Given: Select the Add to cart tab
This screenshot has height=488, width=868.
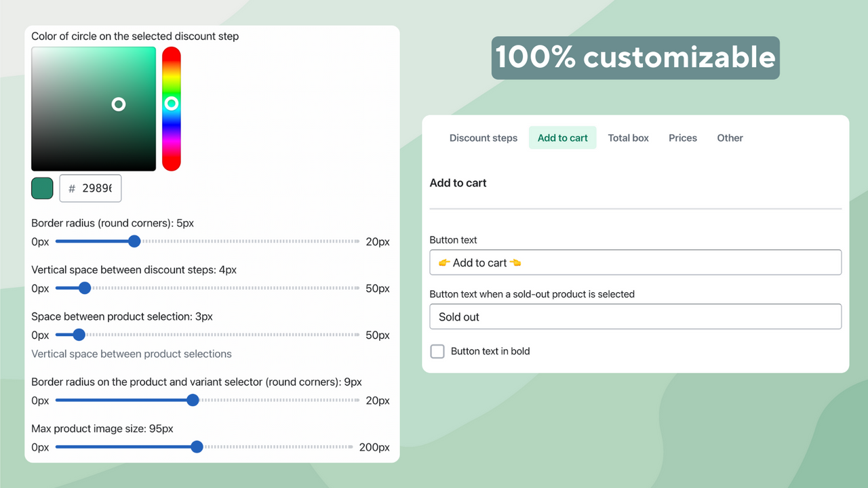Looking at the screenshot, I should (563, 138).
